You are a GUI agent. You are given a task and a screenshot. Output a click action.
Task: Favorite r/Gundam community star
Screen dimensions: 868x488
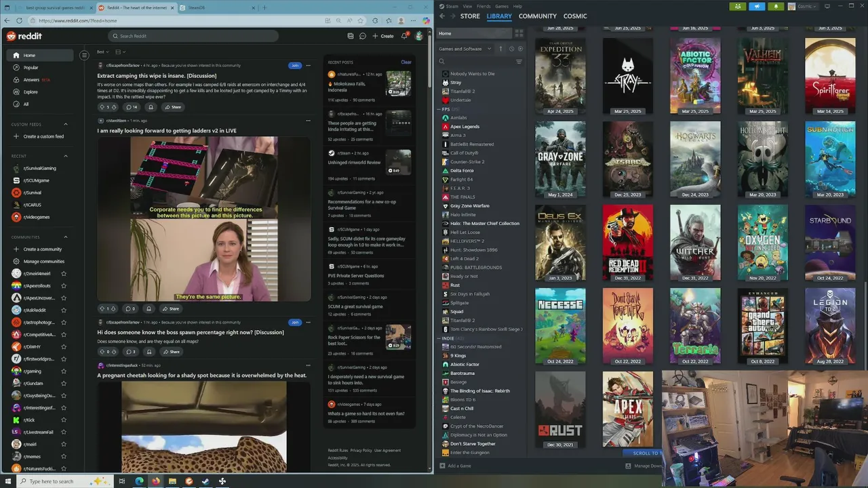click(x=64, y=384)
